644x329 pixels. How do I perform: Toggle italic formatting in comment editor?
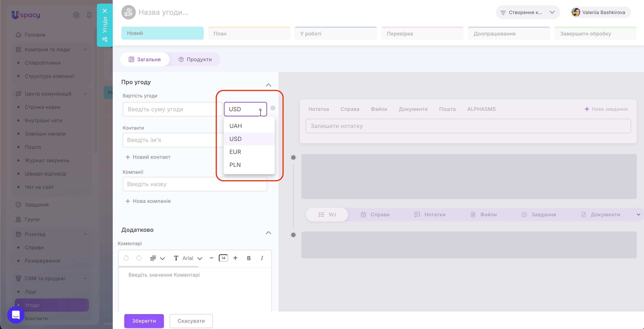pos(262,258)
